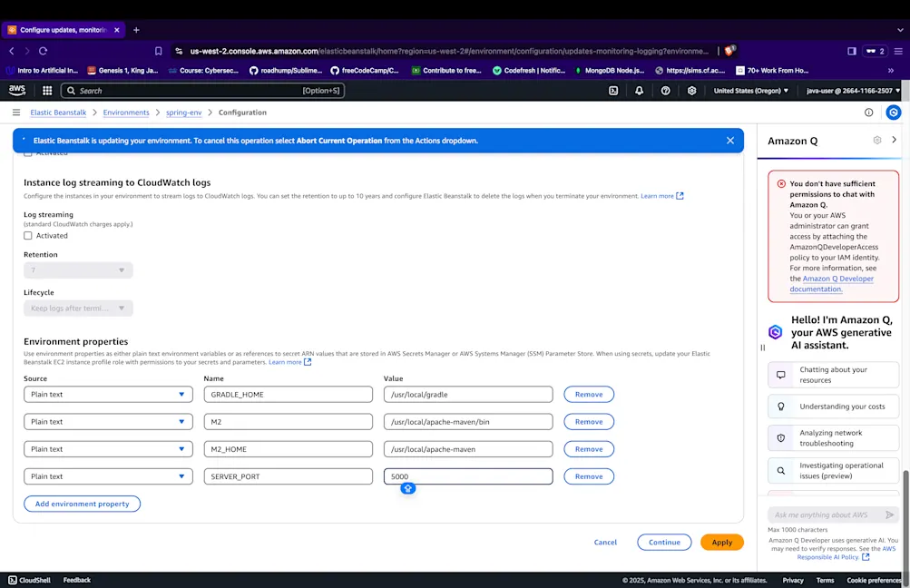Go back in the browser
The image size is (910, 588).
[12, 51]
